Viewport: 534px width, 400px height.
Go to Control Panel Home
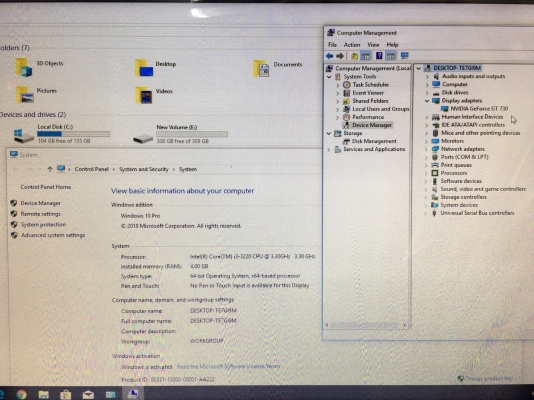tap(46, 187)
